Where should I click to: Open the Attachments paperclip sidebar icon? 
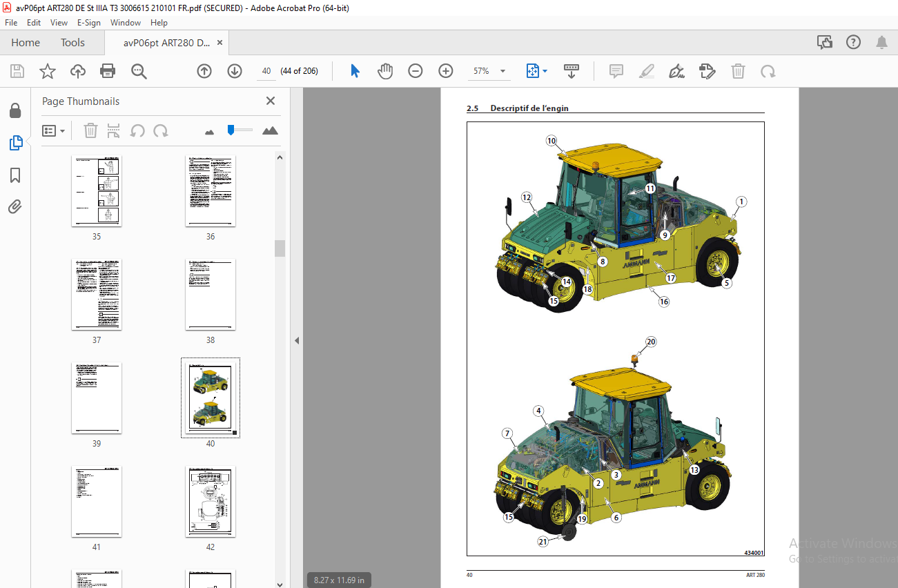(x=15, y=206)
